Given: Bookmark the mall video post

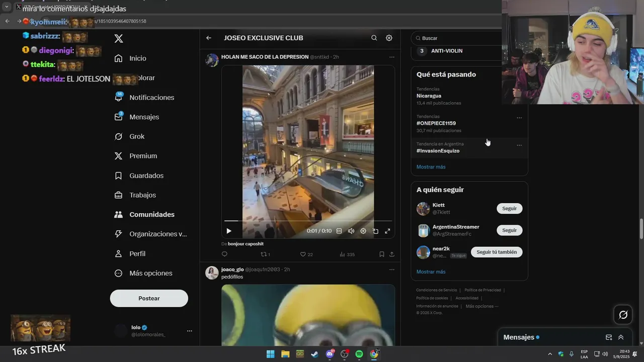Looking at the screenshot, I should coord(382,254).
